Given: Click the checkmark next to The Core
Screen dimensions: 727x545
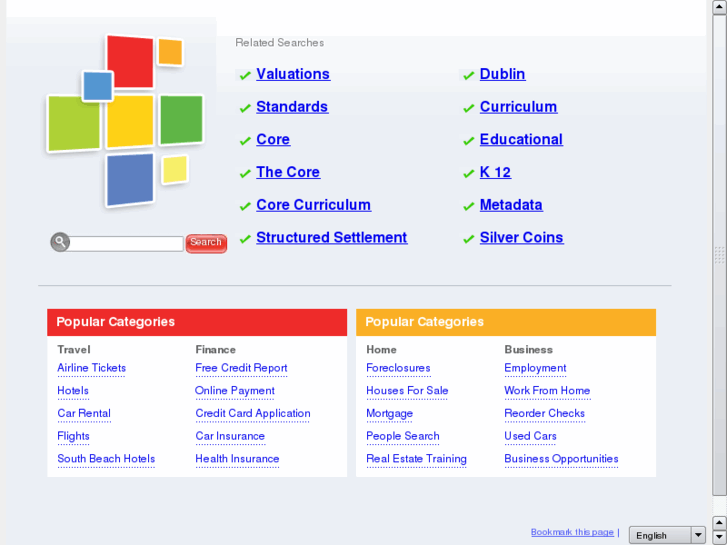Looking at the screenshot, I should (x=245, y=173).
